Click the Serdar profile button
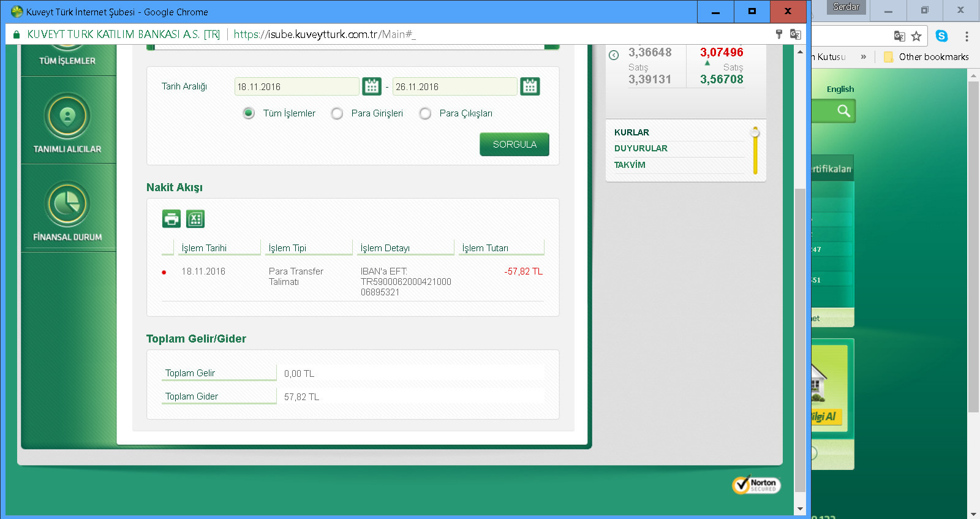Viewport: 980px width, 519px height. point(846,7)
